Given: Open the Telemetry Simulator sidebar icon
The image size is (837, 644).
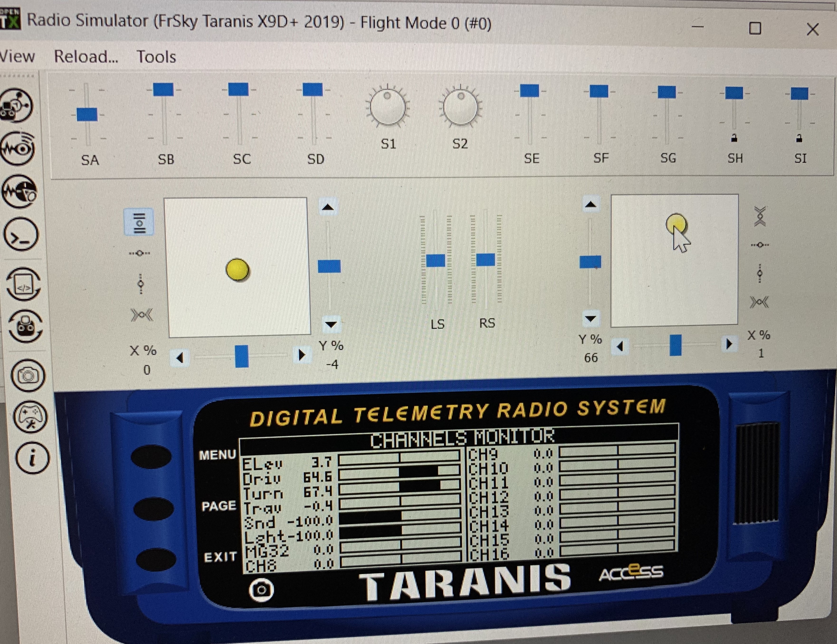Looking at the screenshot, I should [17, 148].
